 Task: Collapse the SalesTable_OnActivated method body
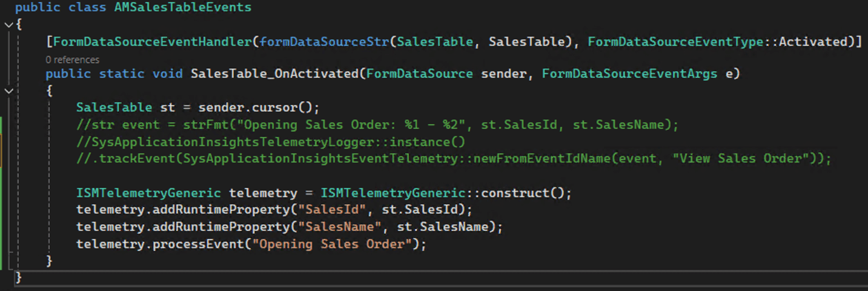[8, 90]
